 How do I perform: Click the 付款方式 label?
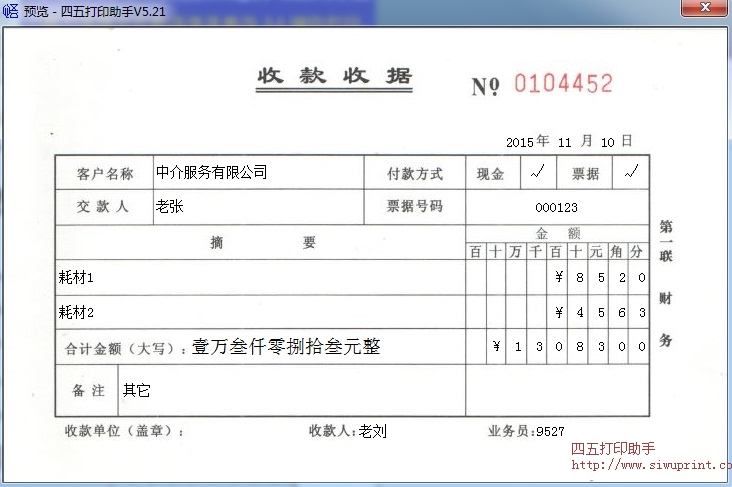[x=415, y=174]
